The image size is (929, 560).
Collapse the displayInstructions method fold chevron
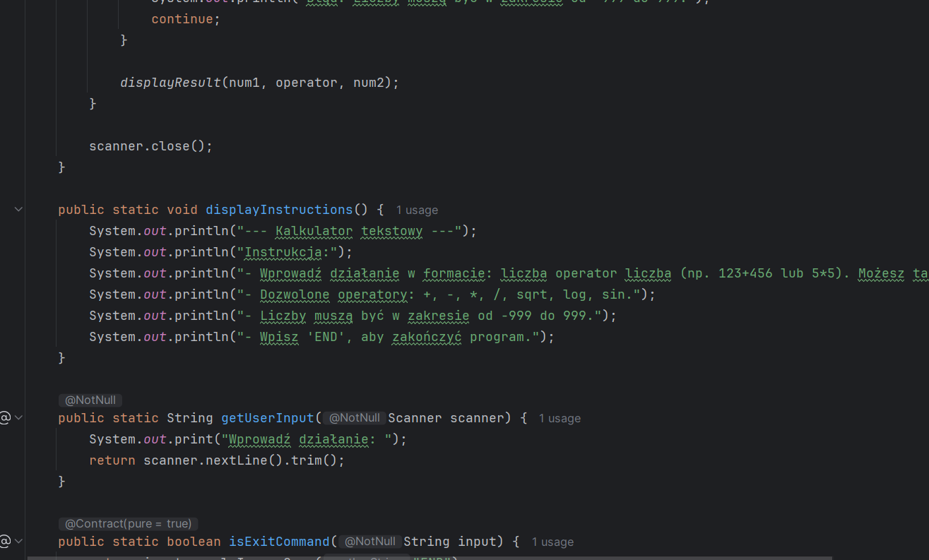point(19,209)
